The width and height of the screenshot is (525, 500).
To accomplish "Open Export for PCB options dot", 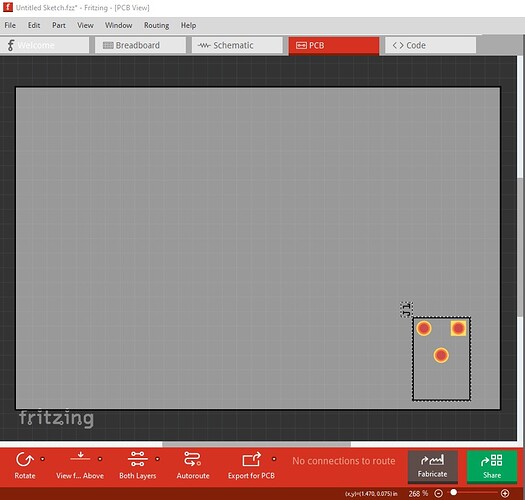I will (x=274, y=459).
